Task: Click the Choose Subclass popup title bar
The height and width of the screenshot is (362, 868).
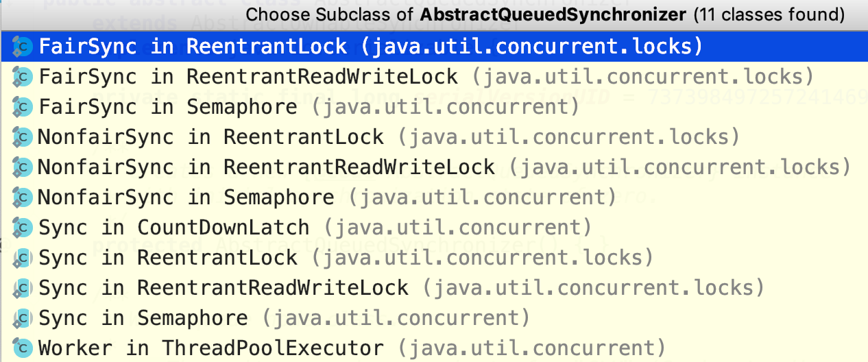Action: pyautogui.click(x=434, y=15)
